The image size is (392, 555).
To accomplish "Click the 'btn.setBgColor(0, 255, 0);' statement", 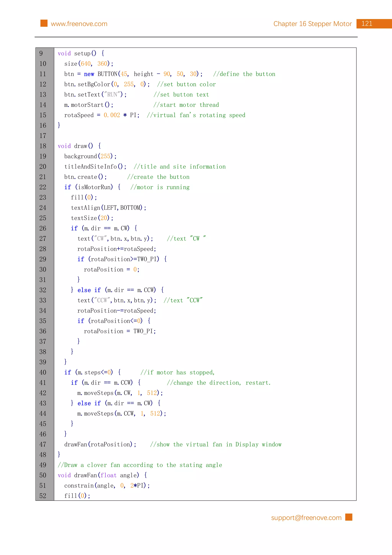I will (107, 84).
